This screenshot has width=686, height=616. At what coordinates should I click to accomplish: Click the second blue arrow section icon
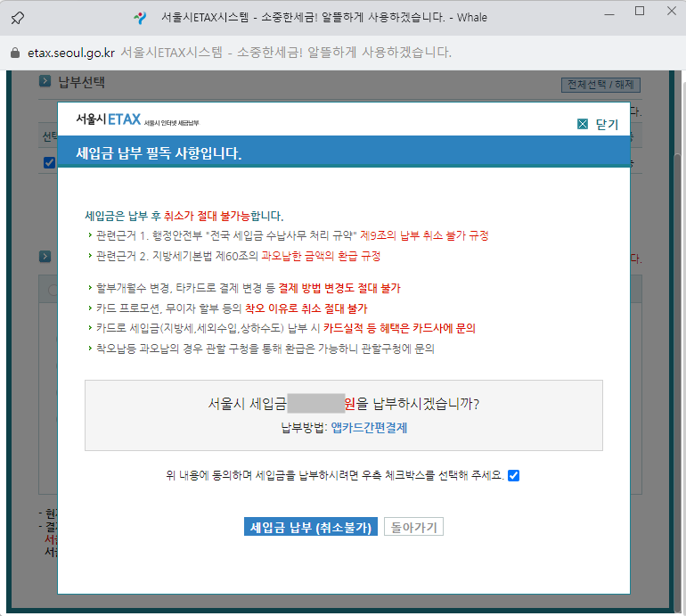(45, 256)
